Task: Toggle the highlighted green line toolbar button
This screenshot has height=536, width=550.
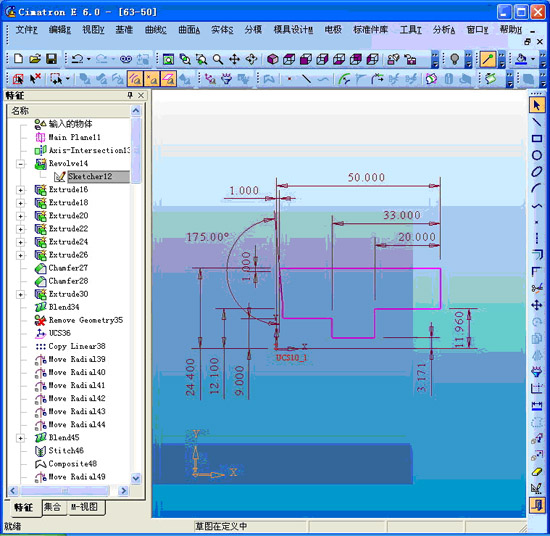Action: (488, 59)
